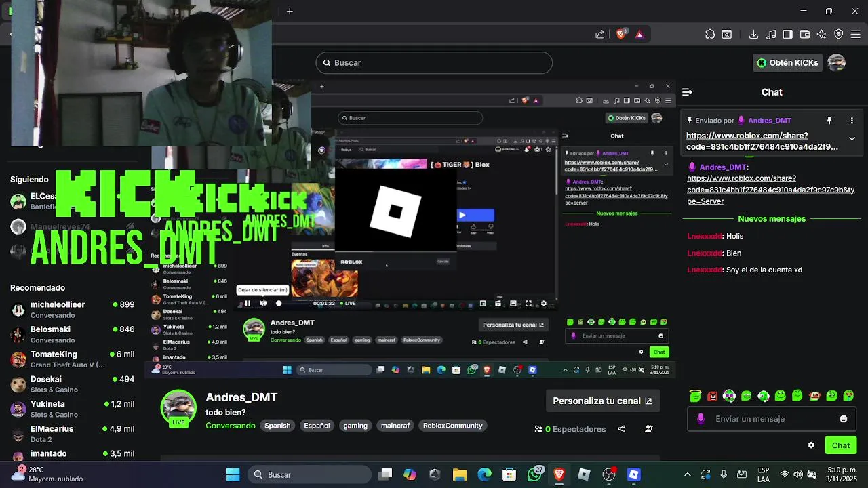
Task: Click the 'Obtén KICKs' button
Action: point(787,63)
